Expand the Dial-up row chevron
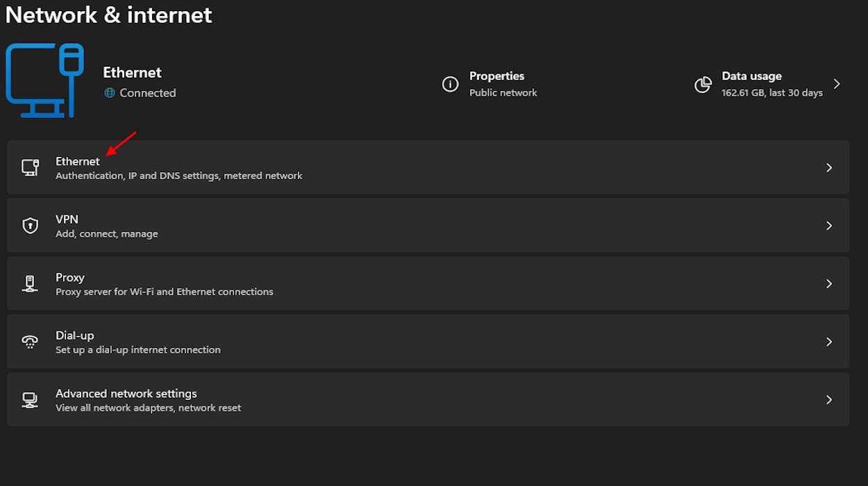 828,342
